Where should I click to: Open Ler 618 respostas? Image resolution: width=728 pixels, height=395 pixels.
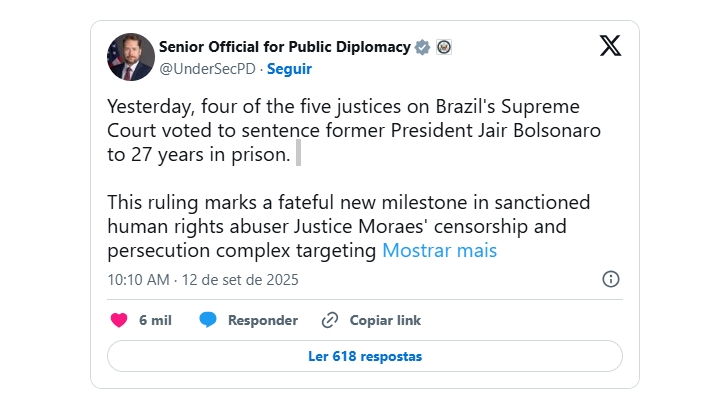(x=365, y=356)
